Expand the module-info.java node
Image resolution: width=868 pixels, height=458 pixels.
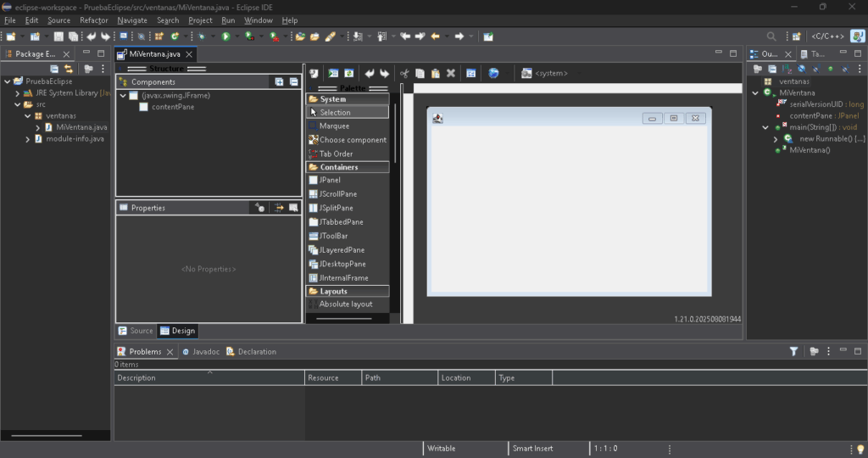pyautogui.click(x=28, y=139)
